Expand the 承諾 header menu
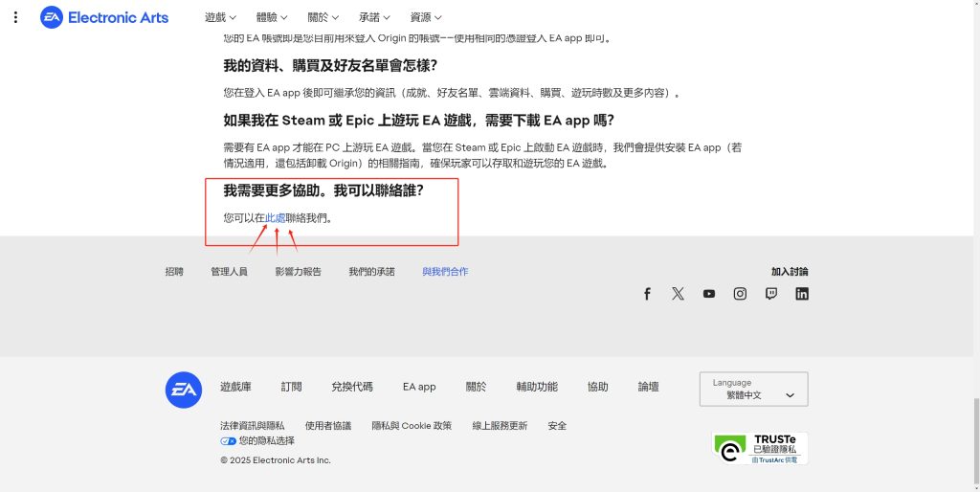This screenshot has height=492, width=980. (x=374, y=17)
